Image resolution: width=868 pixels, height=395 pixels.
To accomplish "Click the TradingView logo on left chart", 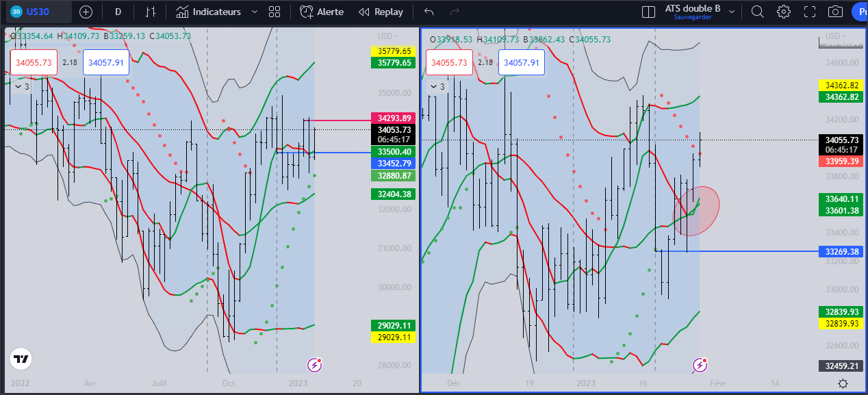I will (x=21, y=359).
